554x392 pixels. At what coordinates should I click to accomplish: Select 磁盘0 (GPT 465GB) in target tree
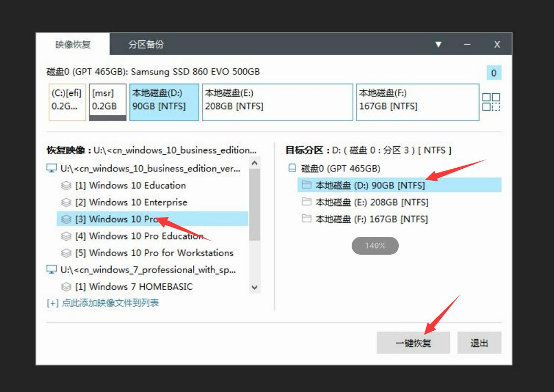pyautogui.click(x=340, y=168)
